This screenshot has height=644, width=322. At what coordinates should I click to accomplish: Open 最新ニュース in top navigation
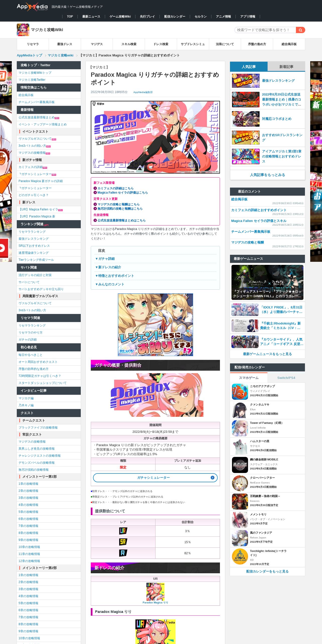[91, 17]
